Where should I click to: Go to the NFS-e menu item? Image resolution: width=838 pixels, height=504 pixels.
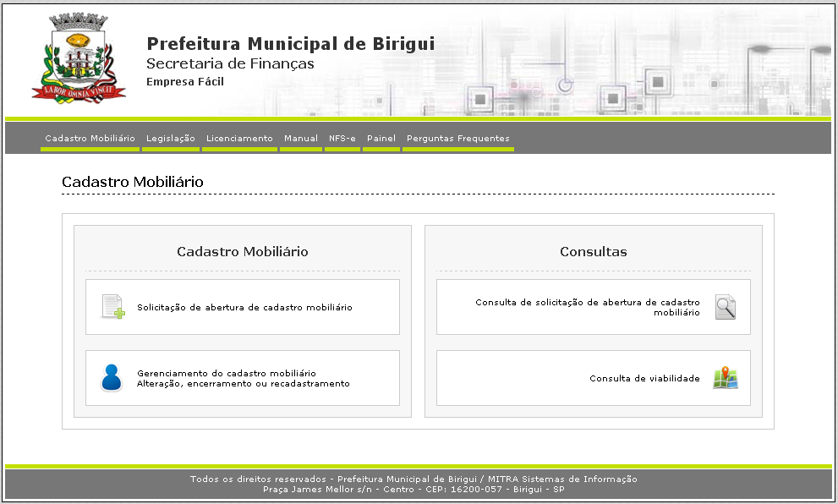click(342, 139)
